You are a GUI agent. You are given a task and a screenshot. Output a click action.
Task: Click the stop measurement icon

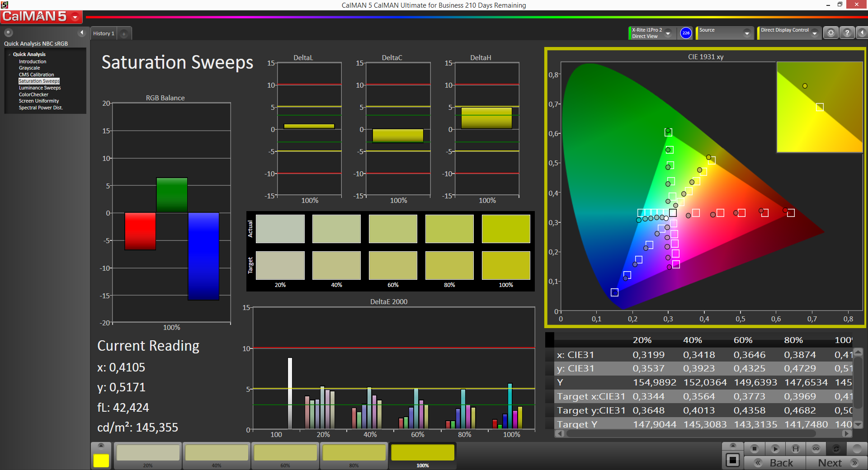(754, 449)
